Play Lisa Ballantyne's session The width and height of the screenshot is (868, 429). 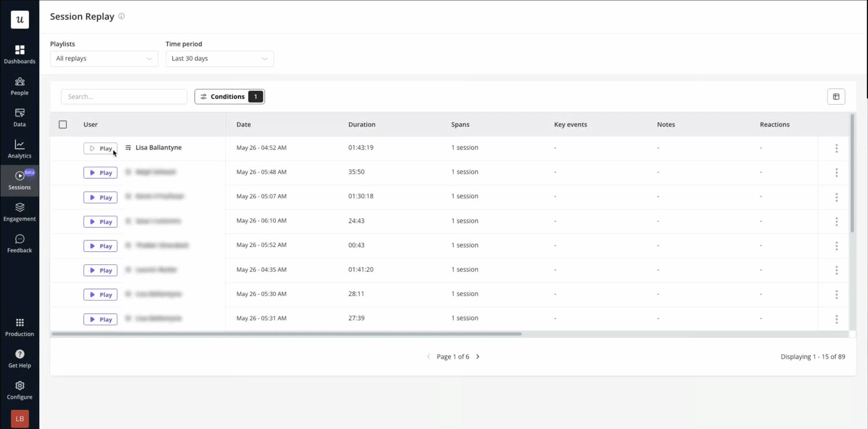click(x=100, y=148)
